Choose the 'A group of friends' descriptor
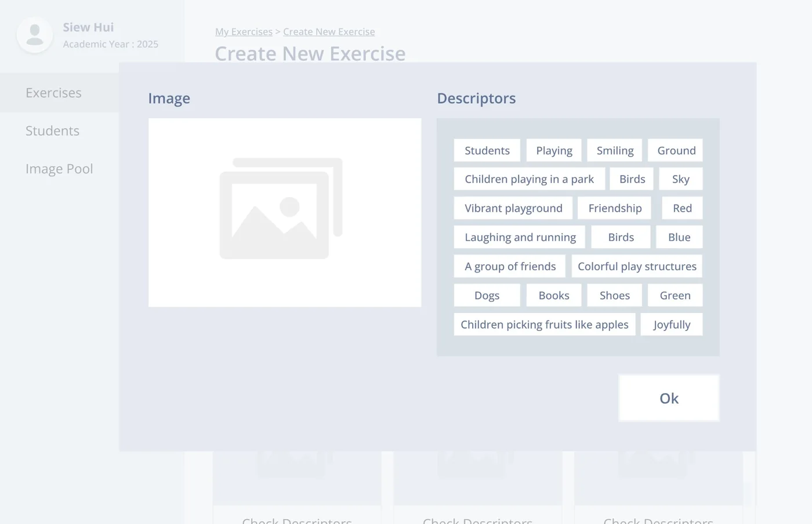This screenshot has height=524, width=812. [510, 266]
